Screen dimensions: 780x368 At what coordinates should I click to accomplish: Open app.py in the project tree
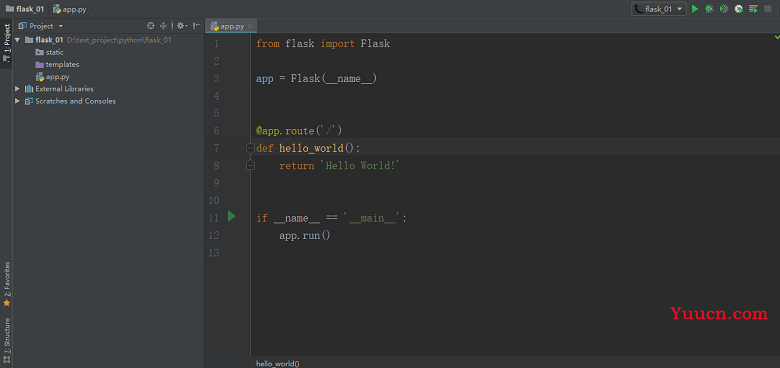[52, 77]
